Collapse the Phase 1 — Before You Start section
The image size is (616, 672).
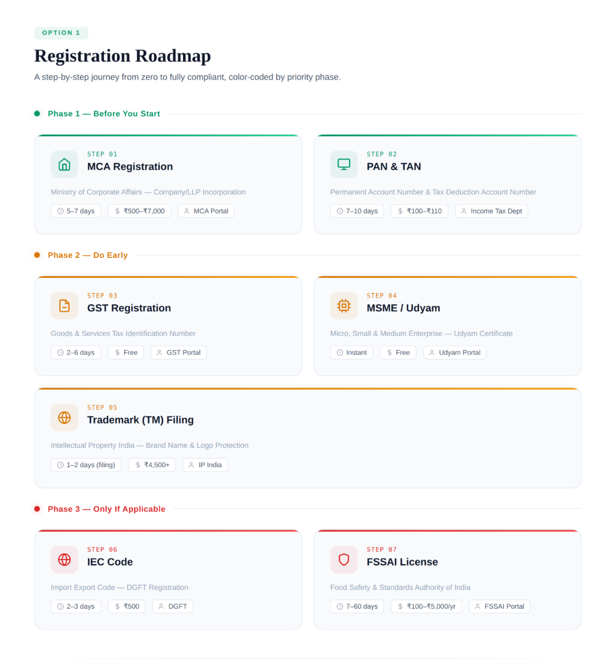coord(104,114)
